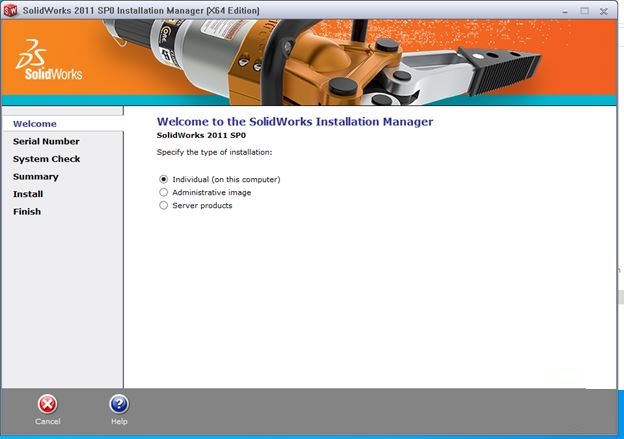Choose the Administrative image option
The height and width of the screenshot is (439, 624).
[164, 193]
